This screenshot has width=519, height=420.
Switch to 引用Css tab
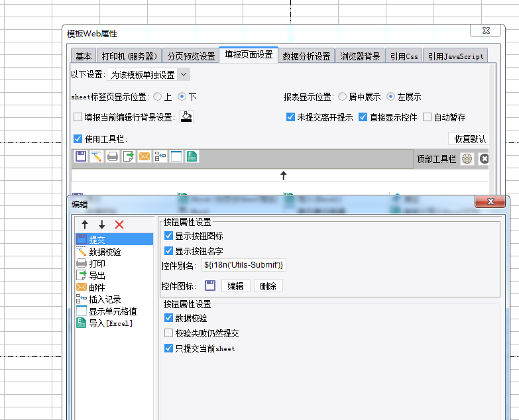[404, 56]
